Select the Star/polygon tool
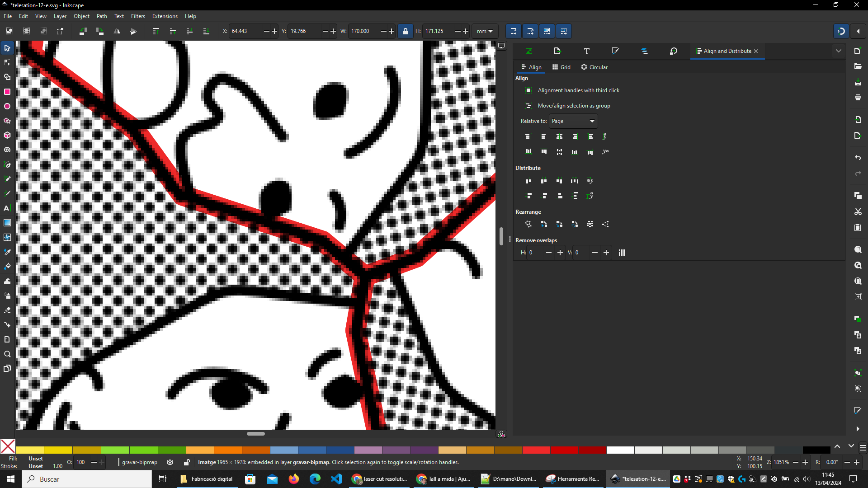The height and width of the screenshot is (488, 868). click(7, 121)
